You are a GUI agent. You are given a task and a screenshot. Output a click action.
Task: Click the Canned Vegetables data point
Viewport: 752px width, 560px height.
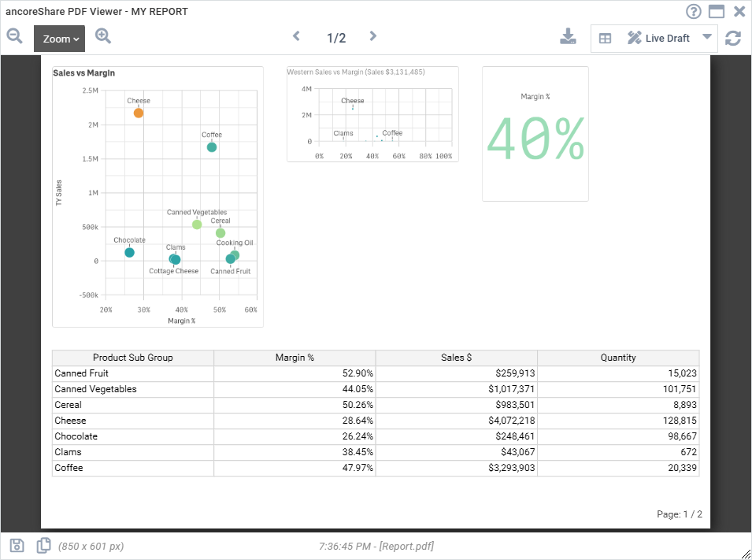(197, 224)
